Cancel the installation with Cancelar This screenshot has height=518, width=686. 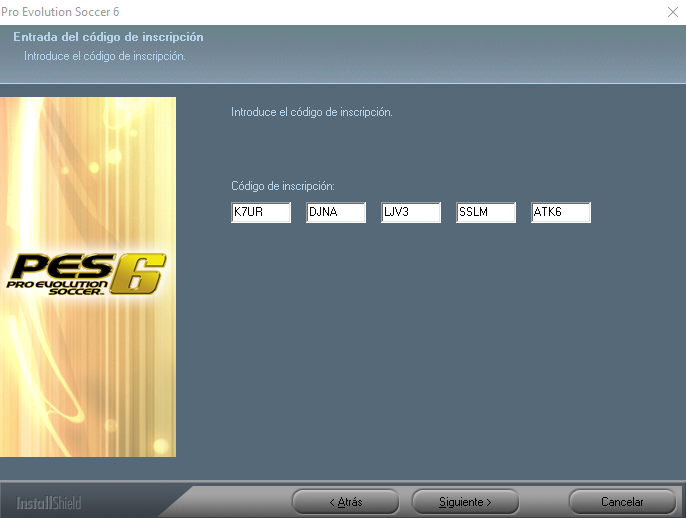(x=622, y=501)
